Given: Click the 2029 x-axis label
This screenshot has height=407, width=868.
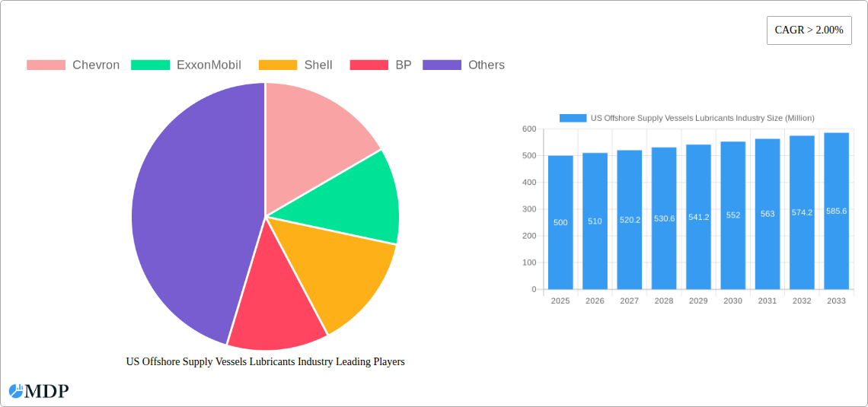Looking at the screenshot, I should pyautogui.click(x=698, y=300).
